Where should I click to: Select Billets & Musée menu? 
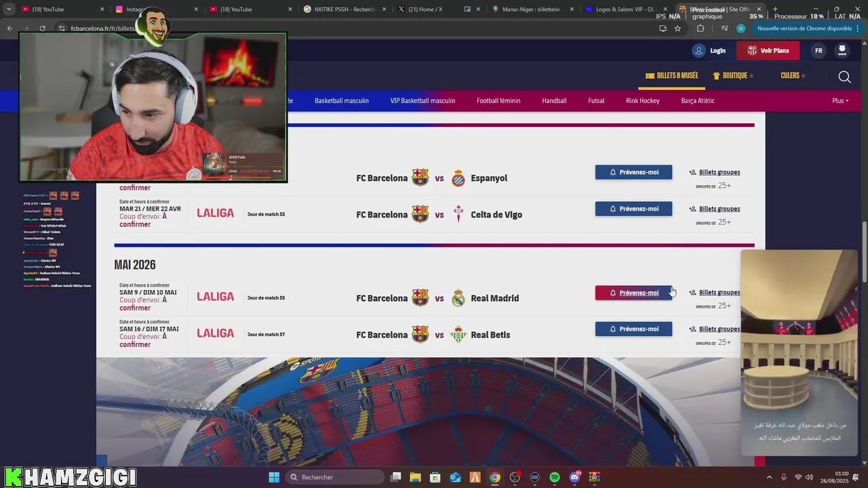coord(671,75)
